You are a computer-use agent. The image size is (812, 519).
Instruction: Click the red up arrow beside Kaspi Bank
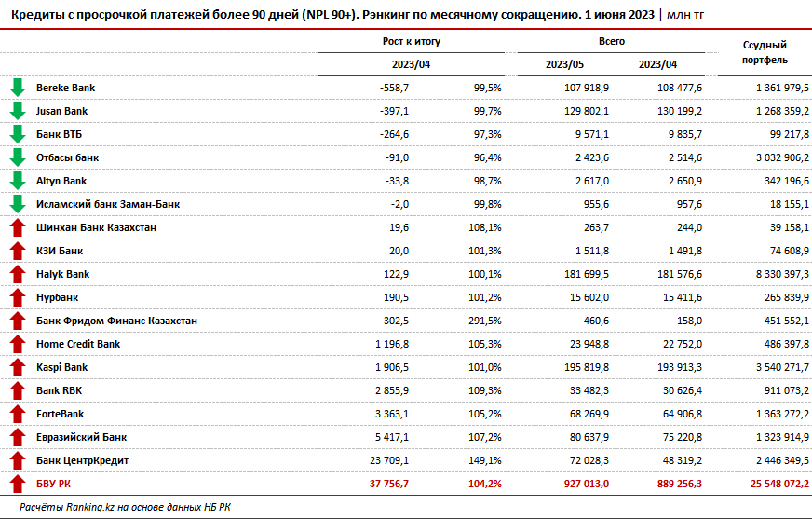18,367
